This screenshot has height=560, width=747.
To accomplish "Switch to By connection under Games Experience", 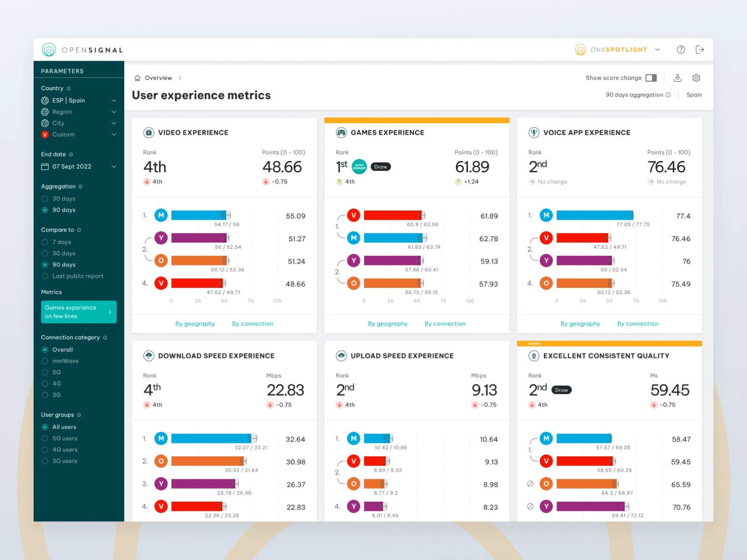I will click(x=444, y=323).
